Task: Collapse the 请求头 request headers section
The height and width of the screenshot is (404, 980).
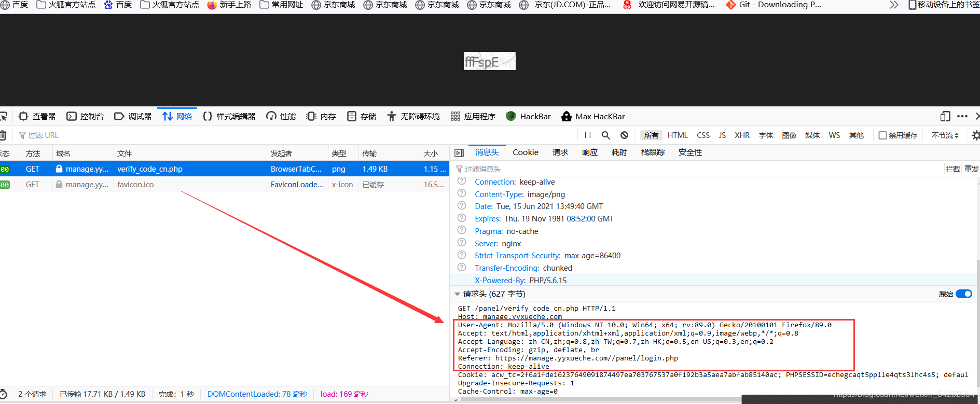Action: [457, 294]
